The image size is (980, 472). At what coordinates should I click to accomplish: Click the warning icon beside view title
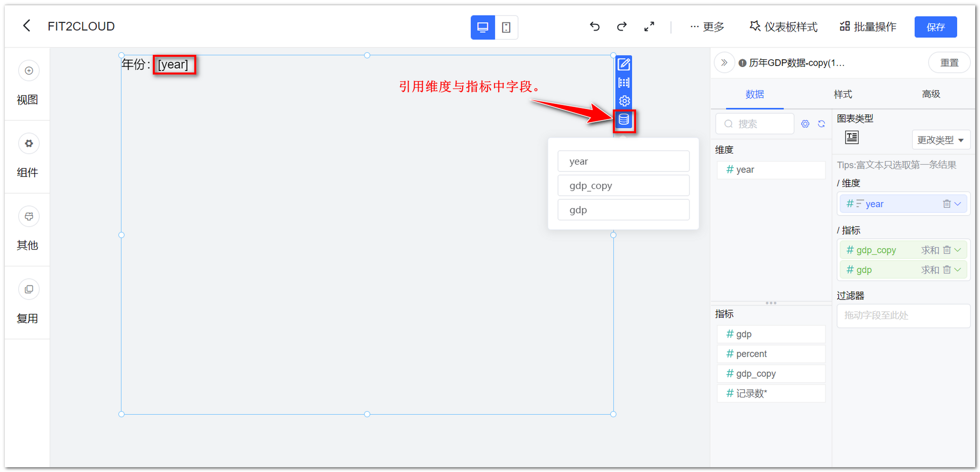coord(742,63)
